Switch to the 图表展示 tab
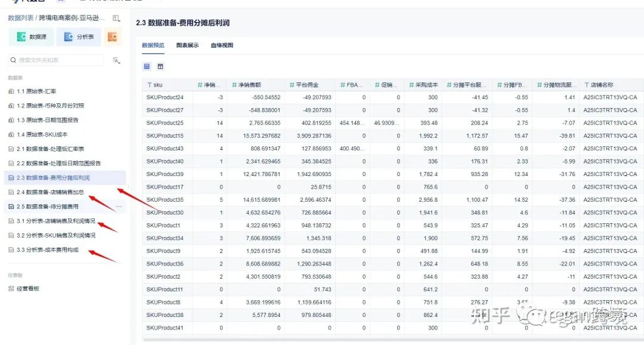The width and height of the screenshot is (644, 345). tap(187, 45)
